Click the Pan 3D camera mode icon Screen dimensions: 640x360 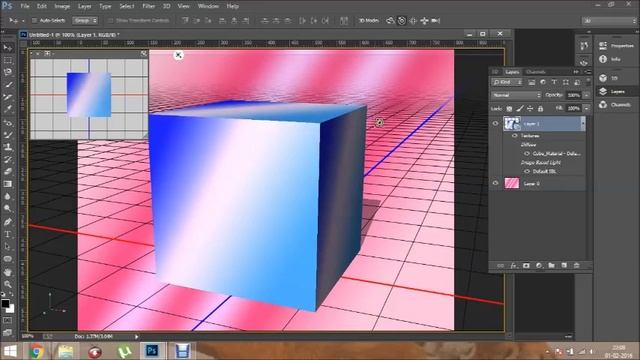click(413, 20)
